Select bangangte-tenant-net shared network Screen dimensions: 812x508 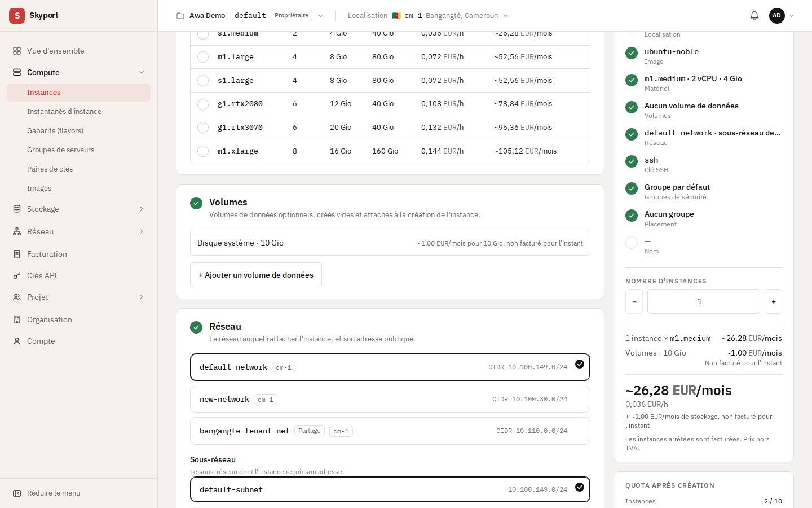pos(390,431)
